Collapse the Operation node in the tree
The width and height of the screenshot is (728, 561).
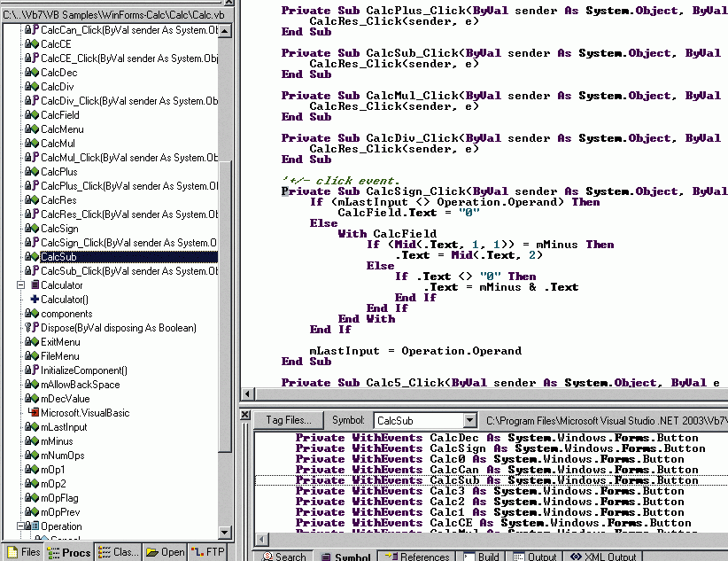21,526
